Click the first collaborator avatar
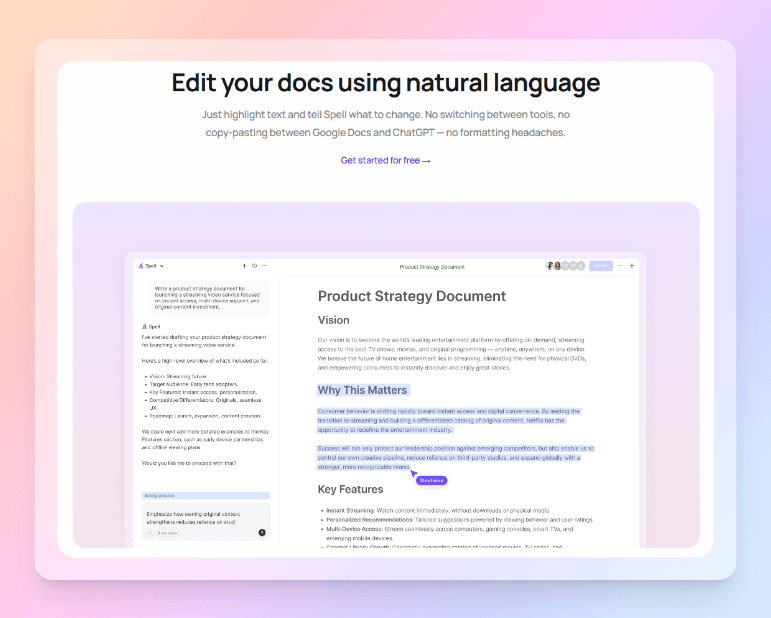The width and height of the screenshot is (771, 618). coord(550,266)
